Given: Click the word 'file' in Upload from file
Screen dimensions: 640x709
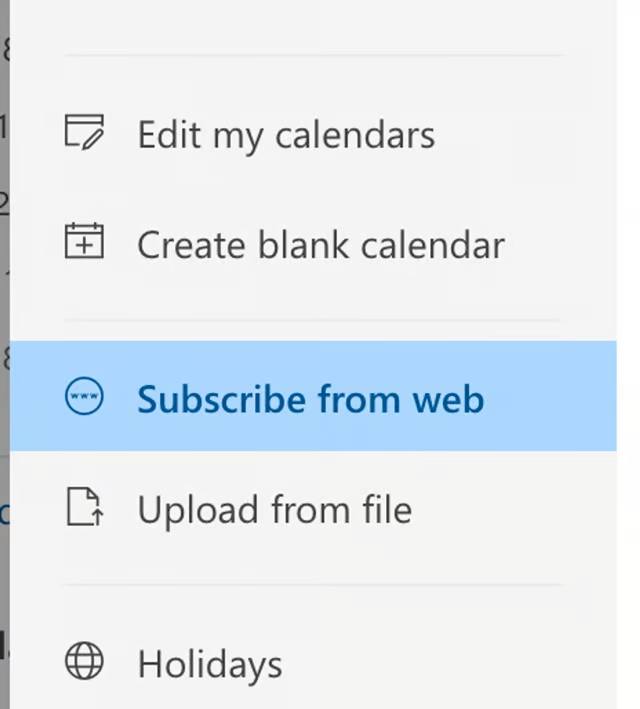Looking at the screenshot, I should tap(386, 510).
